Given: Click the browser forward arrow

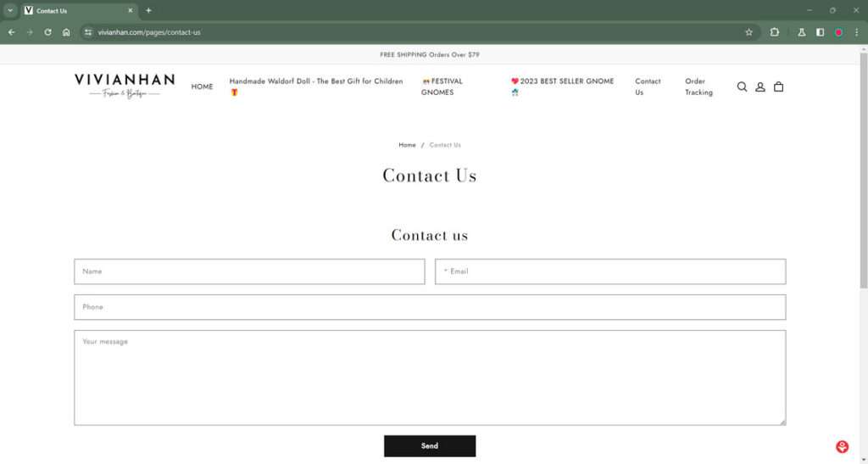Looking at the screenshot, I should (30, 32).
